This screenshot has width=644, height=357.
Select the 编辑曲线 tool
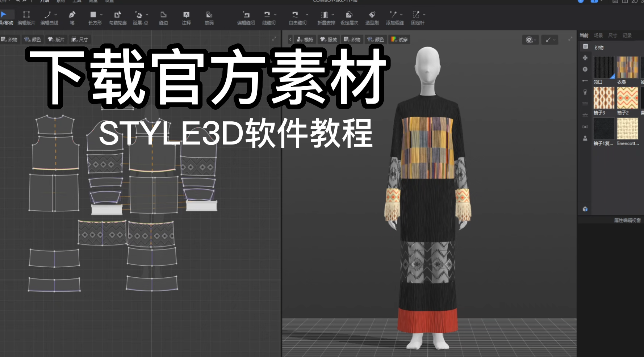[x=49, y=18]
